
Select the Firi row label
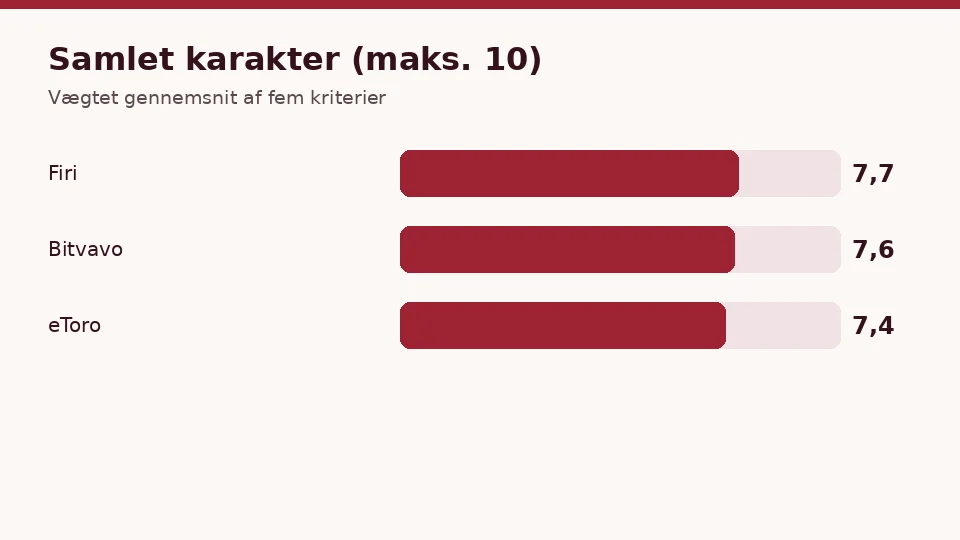coord(62,173)
